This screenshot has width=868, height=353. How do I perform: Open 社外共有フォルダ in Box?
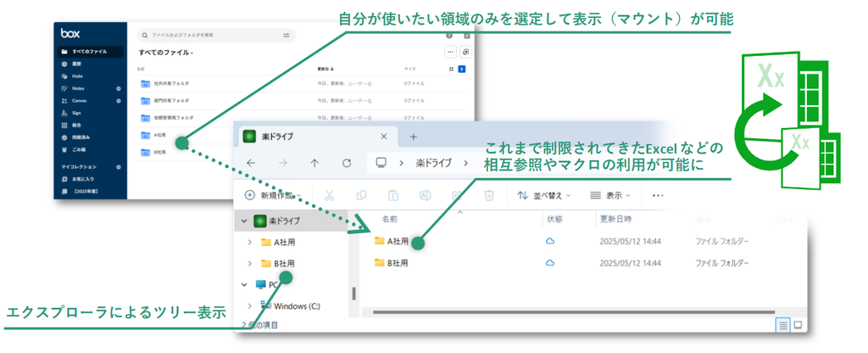click(x=171, y=83)
